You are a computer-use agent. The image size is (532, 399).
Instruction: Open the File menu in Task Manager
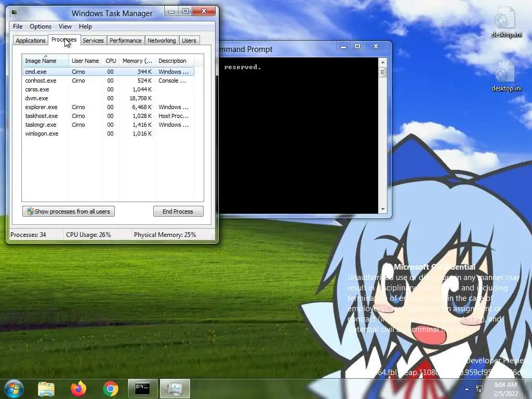[18, 26]
